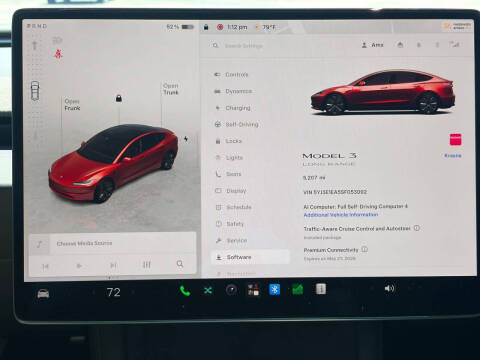
Task: Raise temperature with right arrow beside 72
Action: (134, 292)
